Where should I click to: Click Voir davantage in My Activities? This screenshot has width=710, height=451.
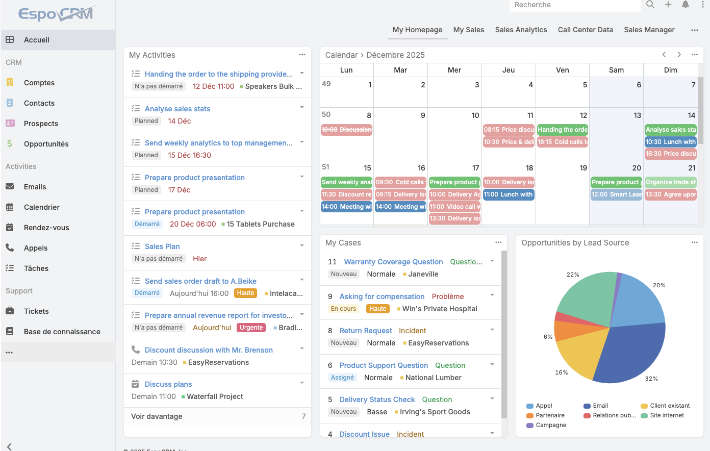tap(157, 417)
